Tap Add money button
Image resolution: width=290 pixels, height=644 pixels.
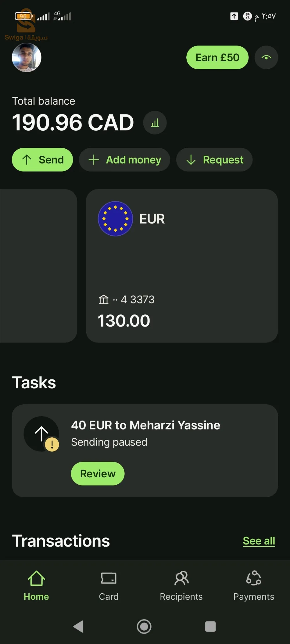coord(125,160)
